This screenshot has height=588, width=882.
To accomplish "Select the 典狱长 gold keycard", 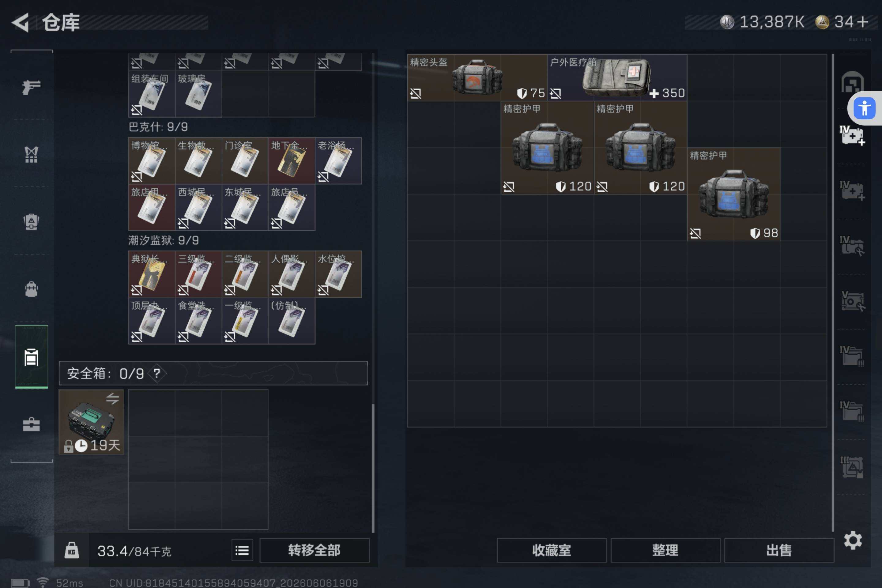I will coord(152,274).
